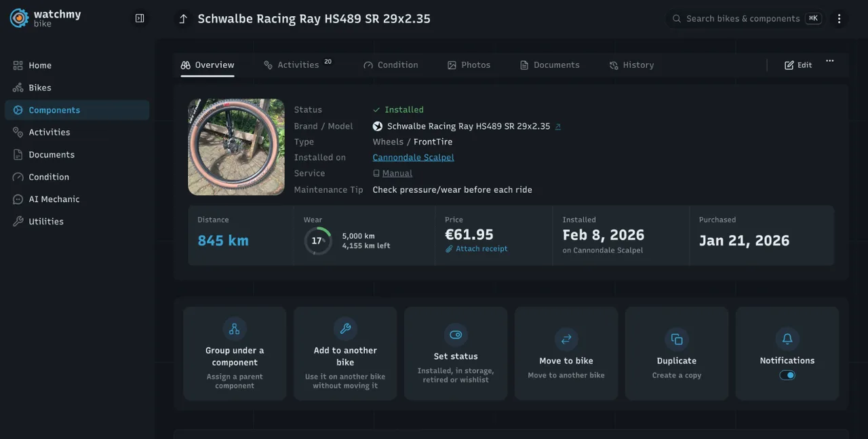868x439 pixels.
Task: Open the front tire photo thumbnail
Action: click(x=236, y=147)
